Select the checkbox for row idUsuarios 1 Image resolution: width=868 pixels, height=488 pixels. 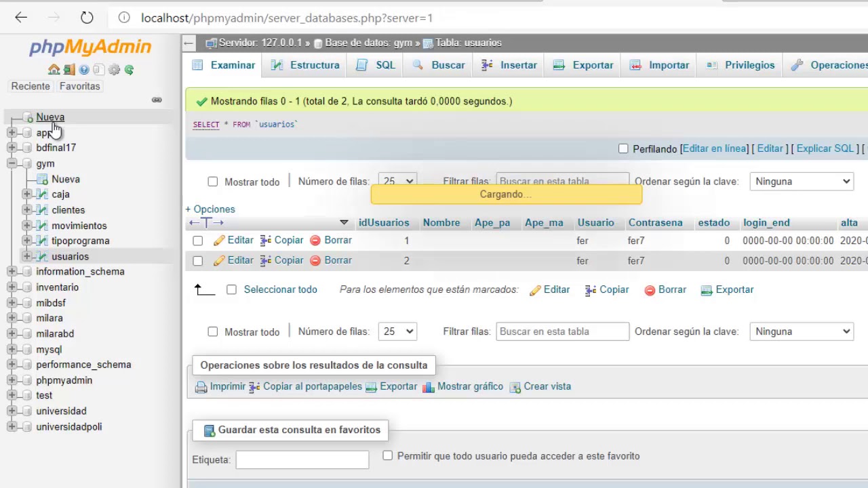point(197,241)
